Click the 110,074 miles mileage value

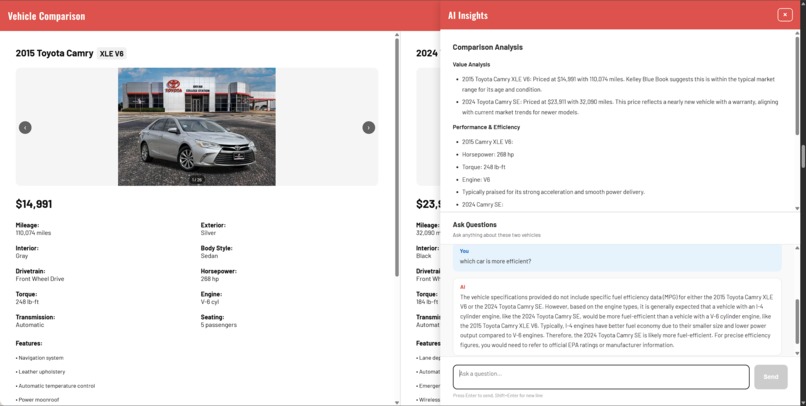(x=33, y=233)
